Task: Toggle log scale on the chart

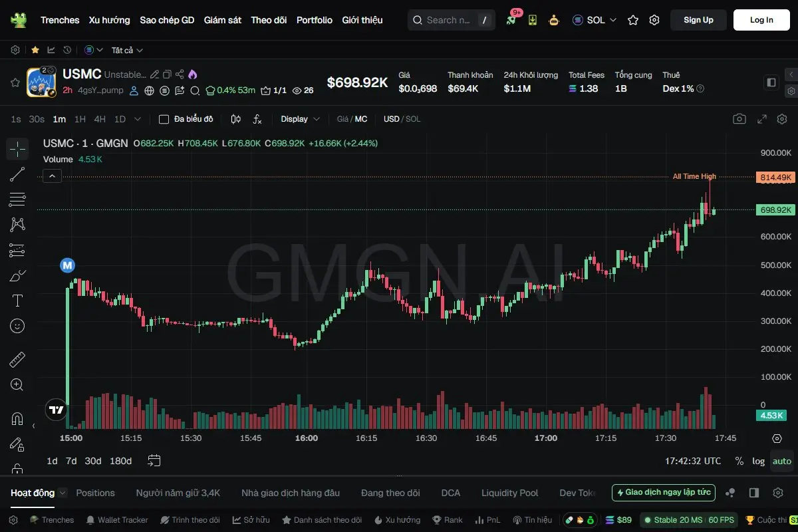Action: [x=758, y=461]
